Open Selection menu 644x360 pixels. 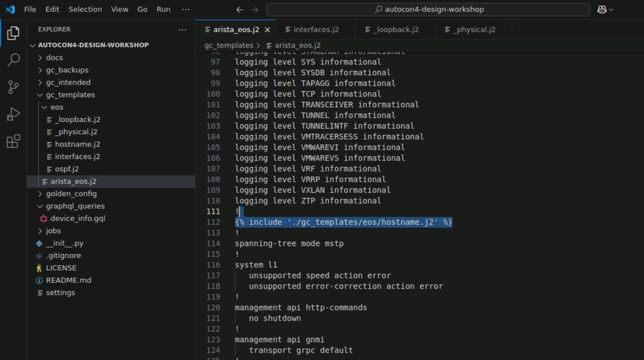[x=85, y=9]
